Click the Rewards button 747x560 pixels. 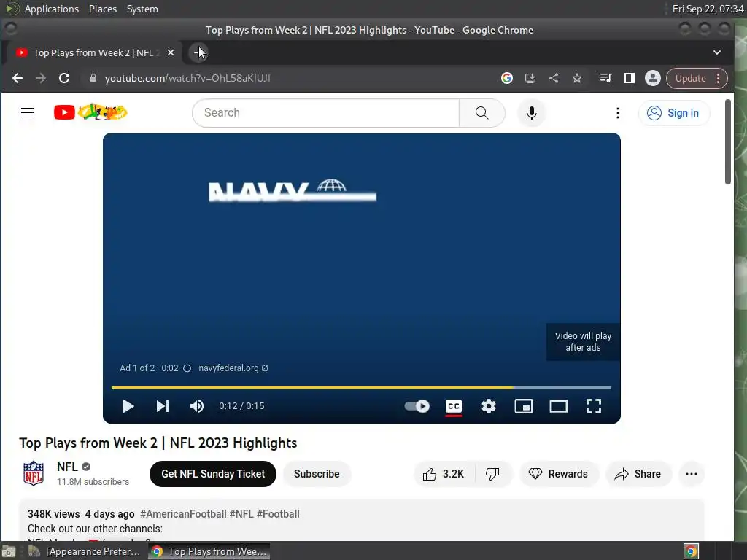pos(558,474)
